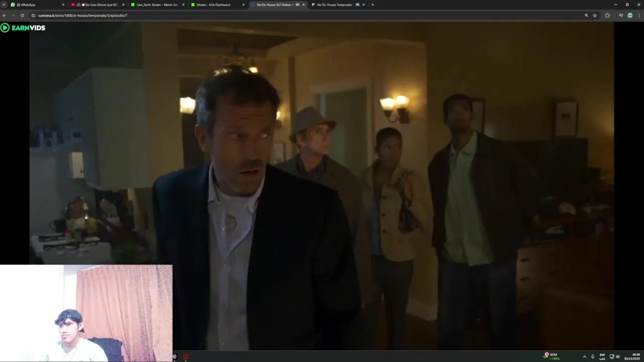Viewport: 644px width, 362px height.
Task: Bookmark this page with the star
Action: (x=595, y=16)
